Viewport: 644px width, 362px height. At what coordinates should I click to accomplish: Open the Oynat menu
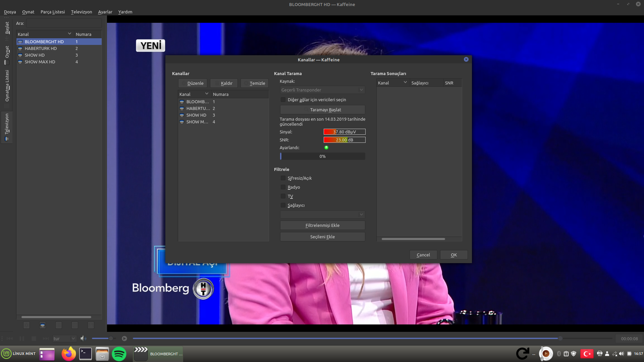tap(28, 12)
